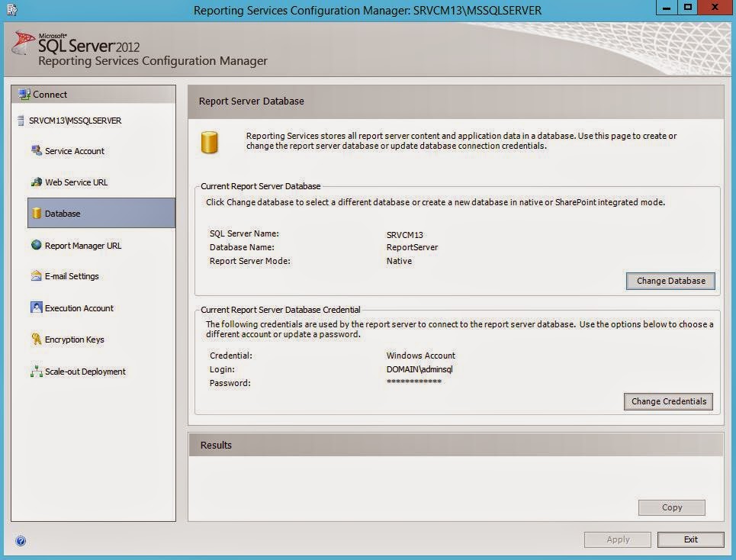Screen dimensions: 736x560
Task: Click the Report Server Database heading
Action: [x=251, y=101]
